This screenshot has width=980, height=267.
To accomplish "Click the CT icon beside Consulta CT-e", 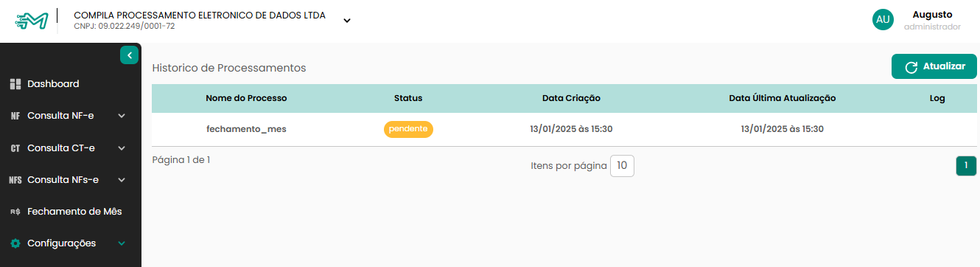I will 15,148.
